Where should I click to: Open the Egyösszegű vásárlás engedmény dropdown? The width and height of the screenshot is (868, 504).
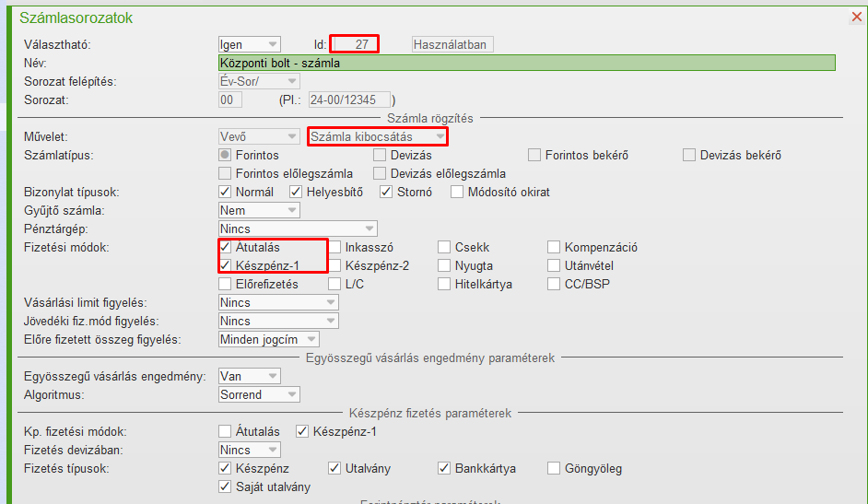[x=250, y=376]
